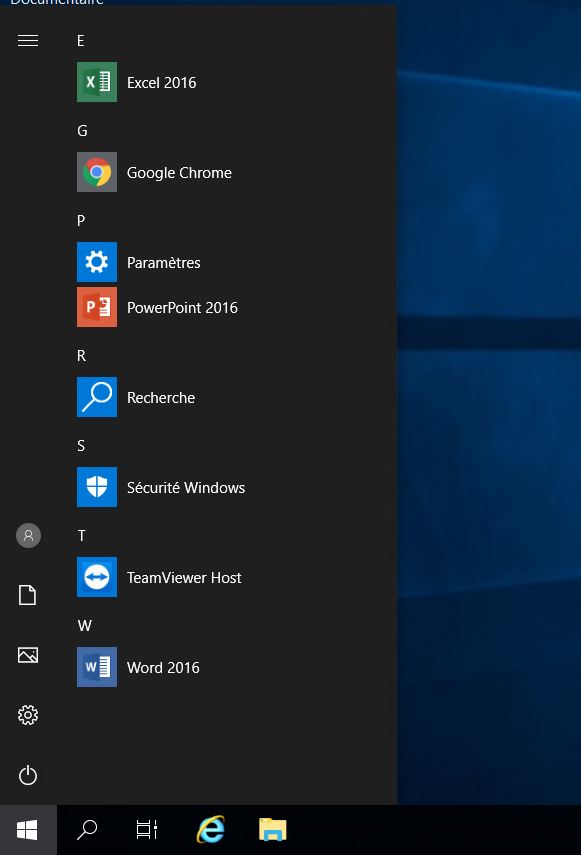Select the 'PowerPoint 2016' text label
This screenshot has width=581, height=855.
(x=182, y=308)
